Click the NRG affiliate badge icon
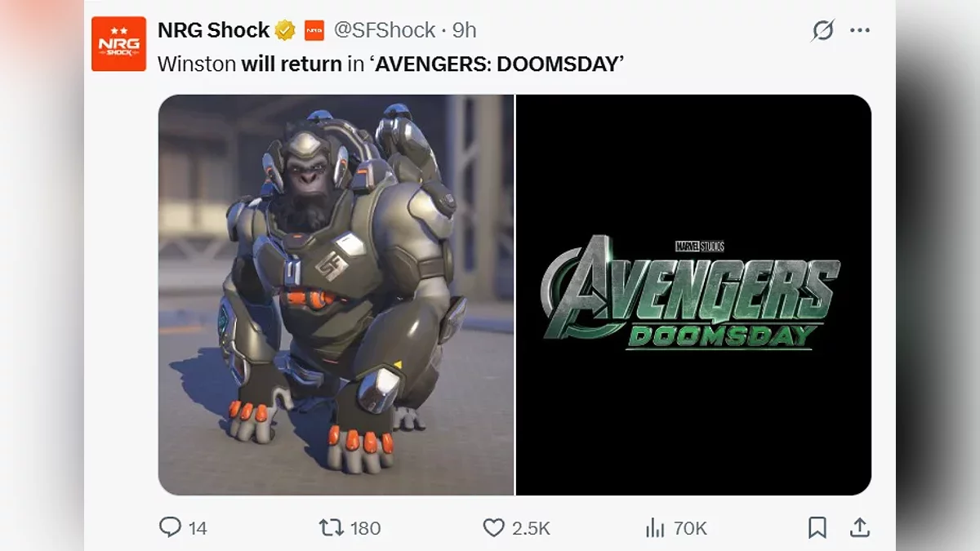 (315, 31)
